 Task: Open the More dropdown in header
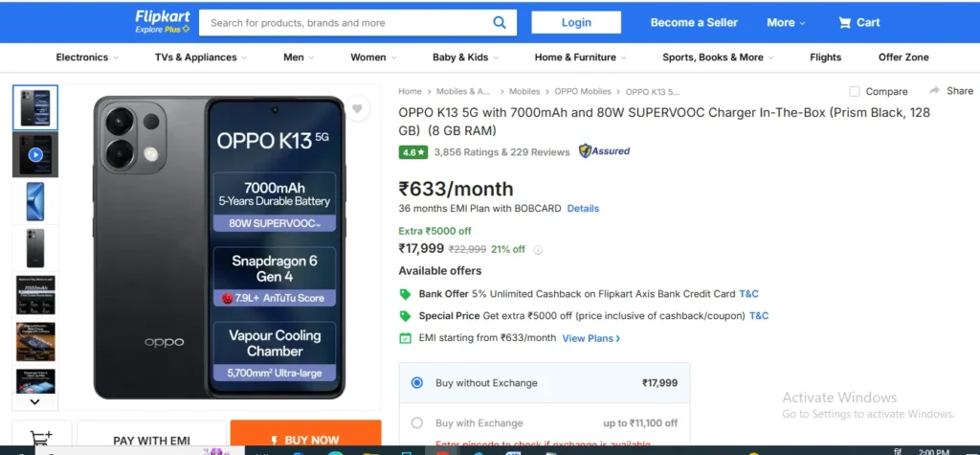point(787,23)
